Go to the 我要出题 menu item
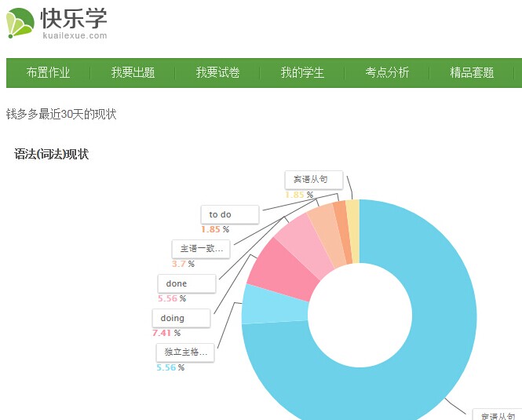 [x=133, y=72]
